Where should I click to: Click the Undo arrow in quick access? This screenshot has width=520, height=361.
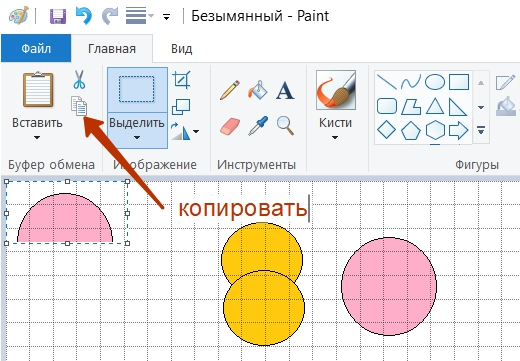tap(84, 16)
